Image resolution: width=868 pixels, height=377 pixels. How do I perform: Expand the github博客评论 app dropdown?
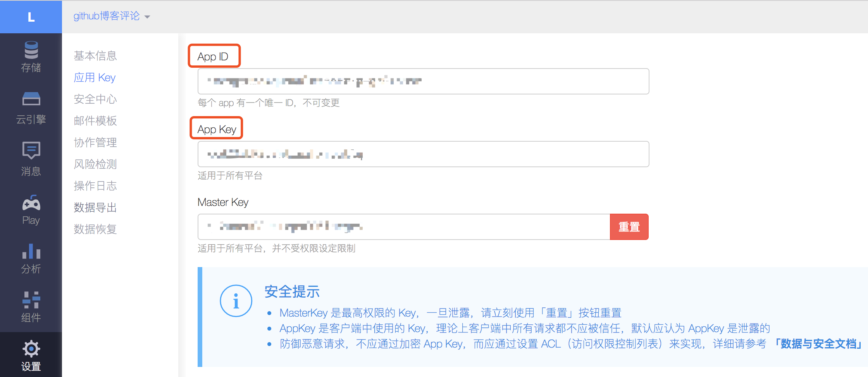[112, 16]
